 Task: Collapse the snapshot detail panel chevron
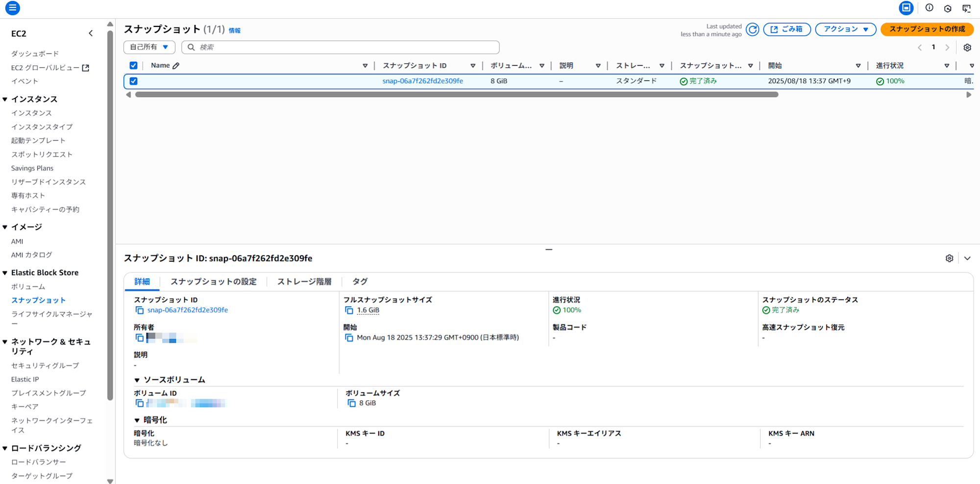pyautogui.click(x=967, y=258)
